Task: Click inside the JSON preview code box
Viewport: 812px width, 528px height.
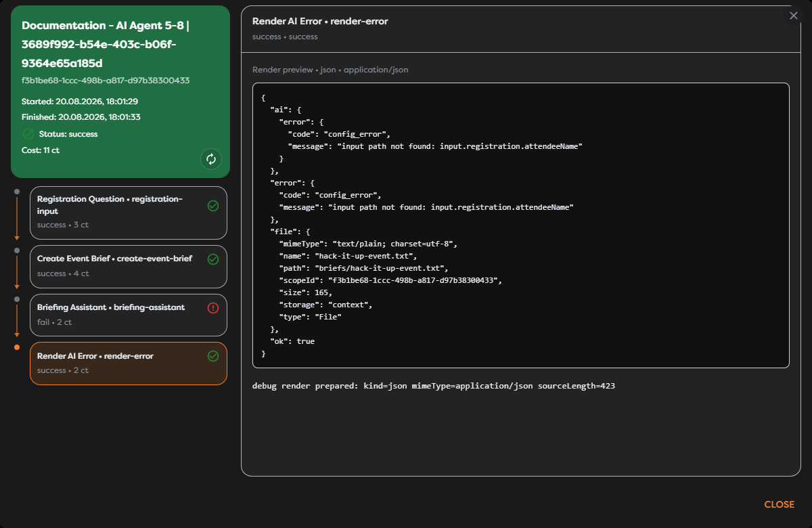Action: pyautogui.click(x=521, y=225)
